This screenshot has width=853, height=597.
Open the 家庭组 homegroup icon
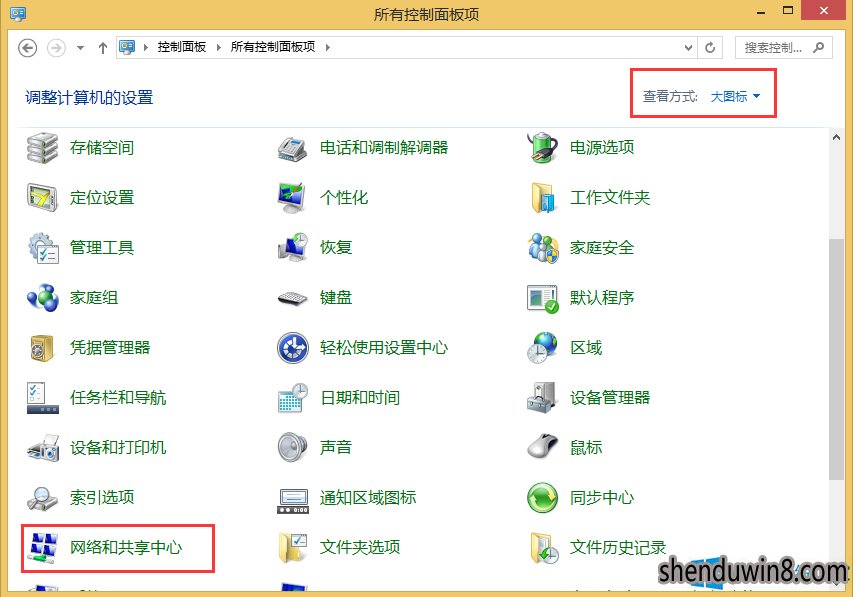42,298
